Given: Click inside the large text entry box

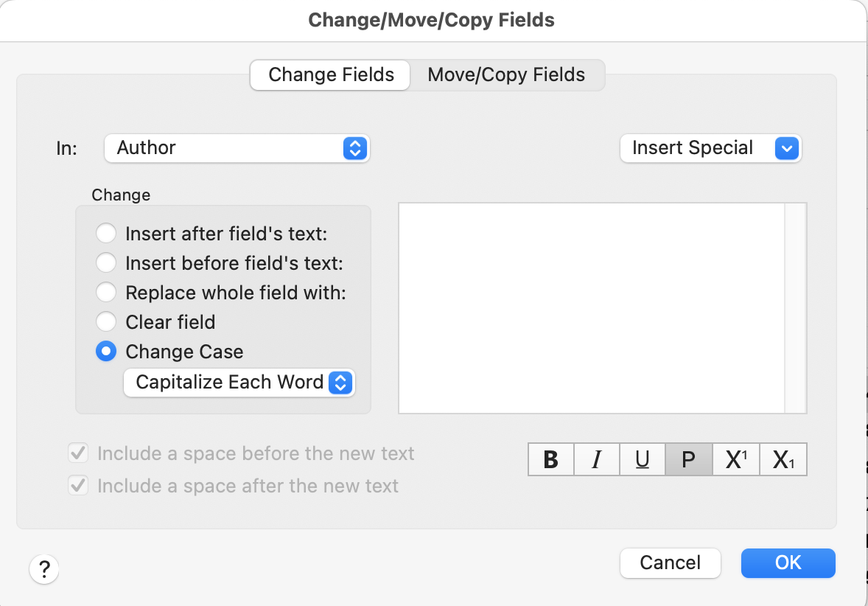Looking at the screenshot, I should click(x=592, y=307).
